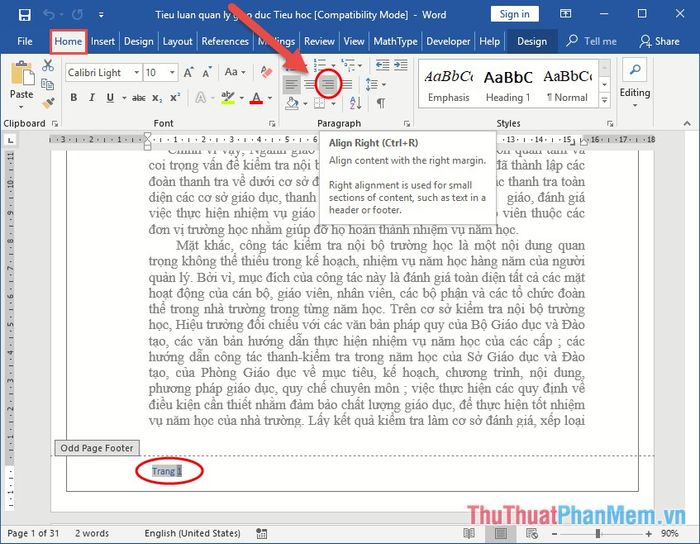
Task: Apply text highlight color
Action: click(x=228, y=98)
